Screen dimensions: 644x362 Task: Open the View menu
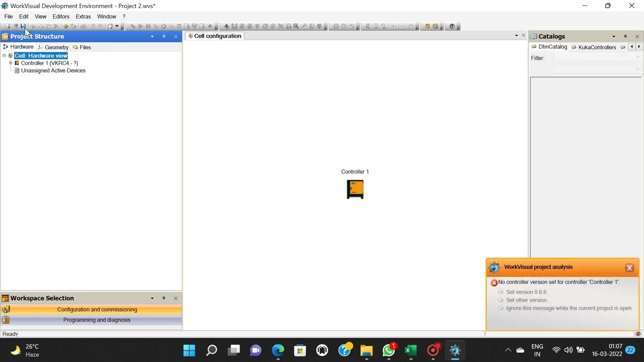tap(41, 17)
